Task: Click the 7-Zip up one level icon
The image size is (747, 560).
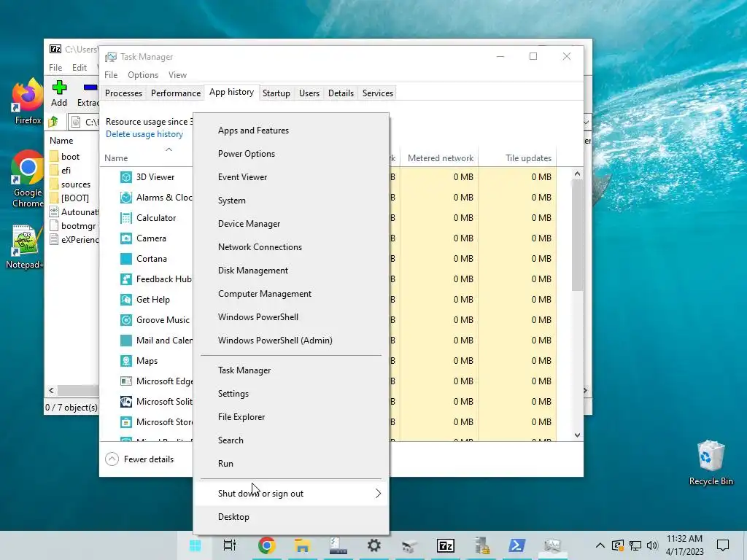Action: [x=53, y=122]
